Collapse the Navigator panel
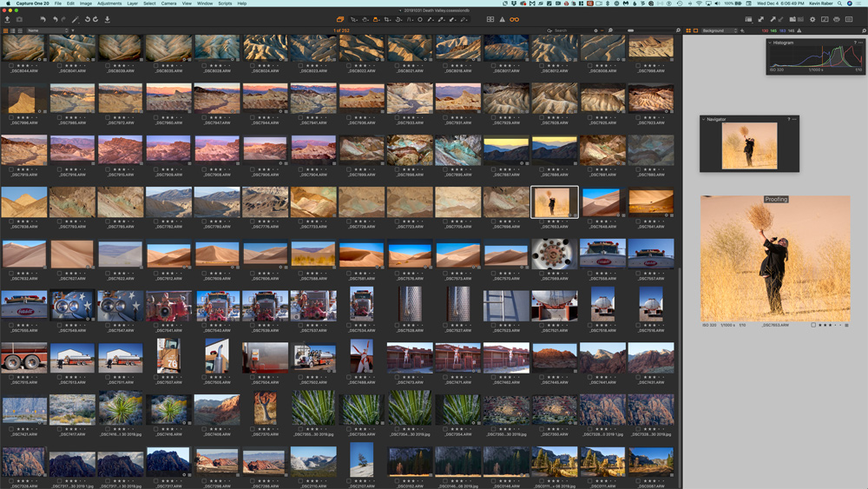Screen dimensions: 868x489 tap(704, 119)
